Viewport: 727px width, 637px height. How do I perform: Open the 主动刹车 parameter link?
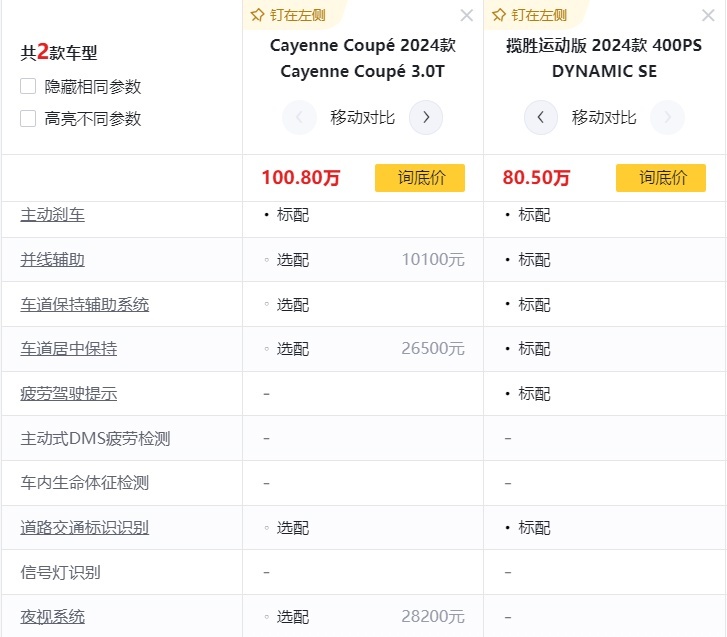pos(52,215)
